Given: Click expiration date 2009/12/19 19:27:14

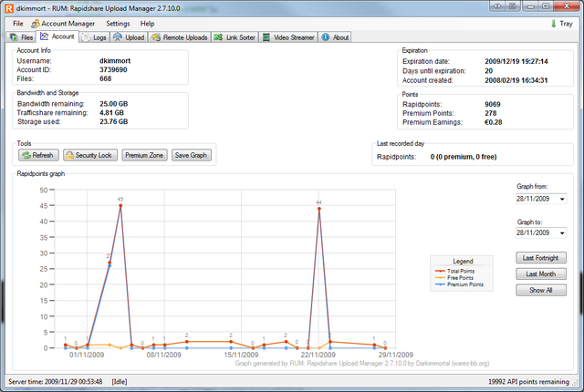Looking at the screenshot, I should click(x=516, y=61).
